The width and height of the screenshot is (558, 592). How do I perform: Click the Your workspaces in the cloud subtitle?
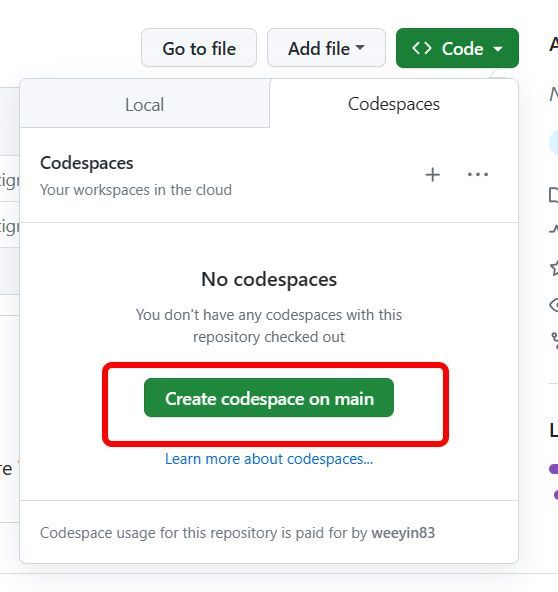136,190
